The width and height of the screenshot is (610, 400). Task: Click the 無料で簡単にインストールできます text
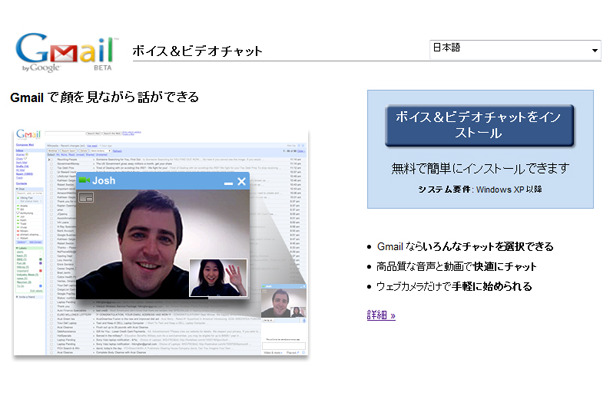pos(480,168)
